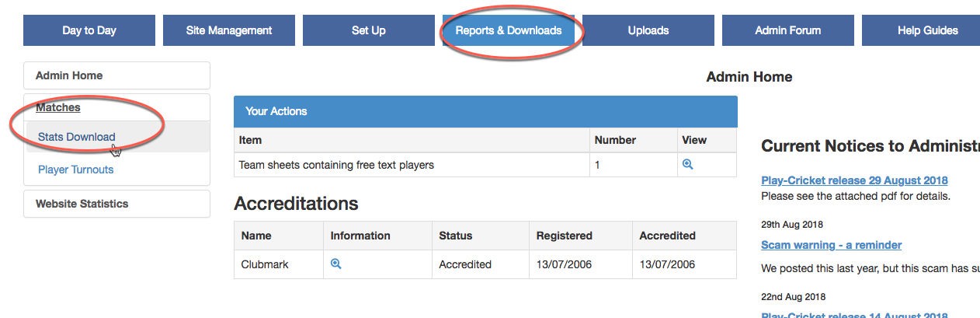Click the Registered date 13/07/2006 cell
The image size is (980, 318).
pyautogui.click(x=581, y=264)
